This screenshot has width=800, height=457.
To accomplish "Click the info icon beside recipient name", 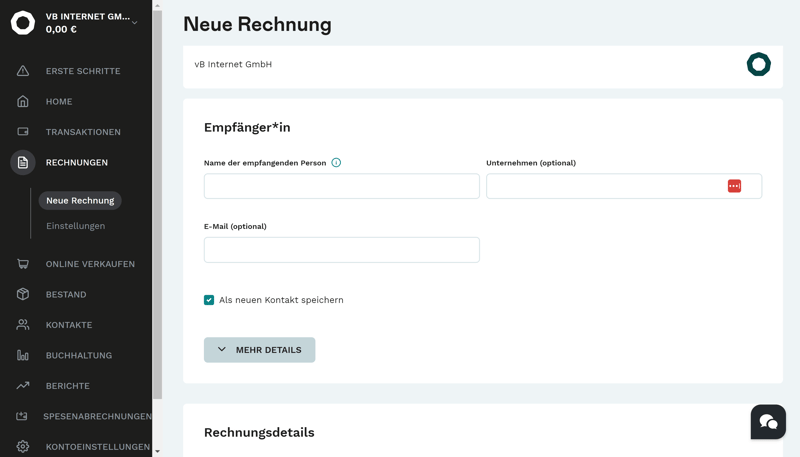I will tap(336, 163).
